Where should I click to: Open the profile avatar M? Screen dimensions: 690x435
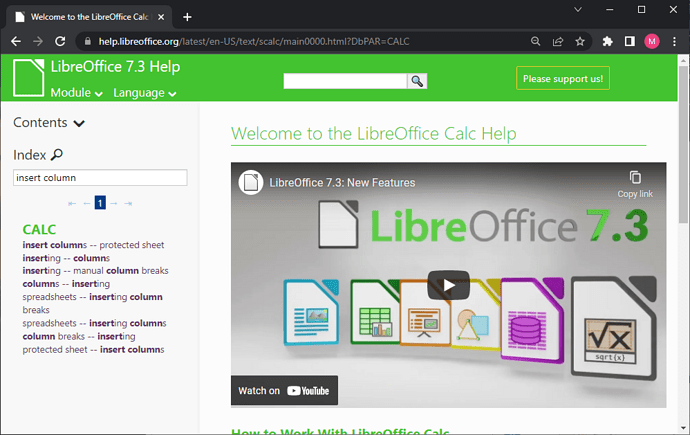click(x=652, y=41)
